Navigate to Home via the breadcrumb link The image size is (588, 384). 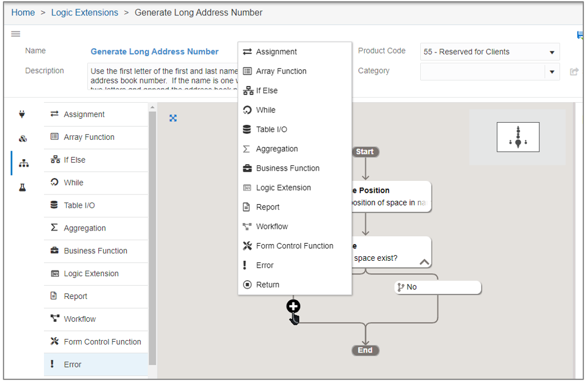pyautogui.click(x=23, y=12)
